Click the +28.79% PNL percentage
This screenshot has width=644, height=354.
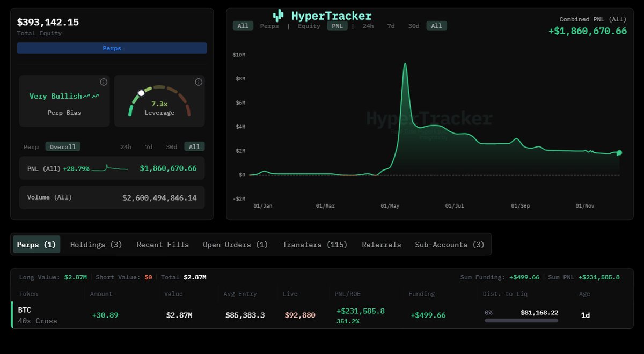[x=76, y=168]
